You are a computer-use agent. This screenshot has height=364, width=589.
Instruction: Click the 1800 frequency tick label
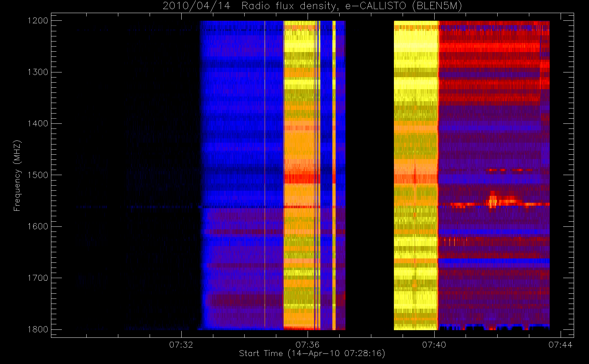pos(38,329)
